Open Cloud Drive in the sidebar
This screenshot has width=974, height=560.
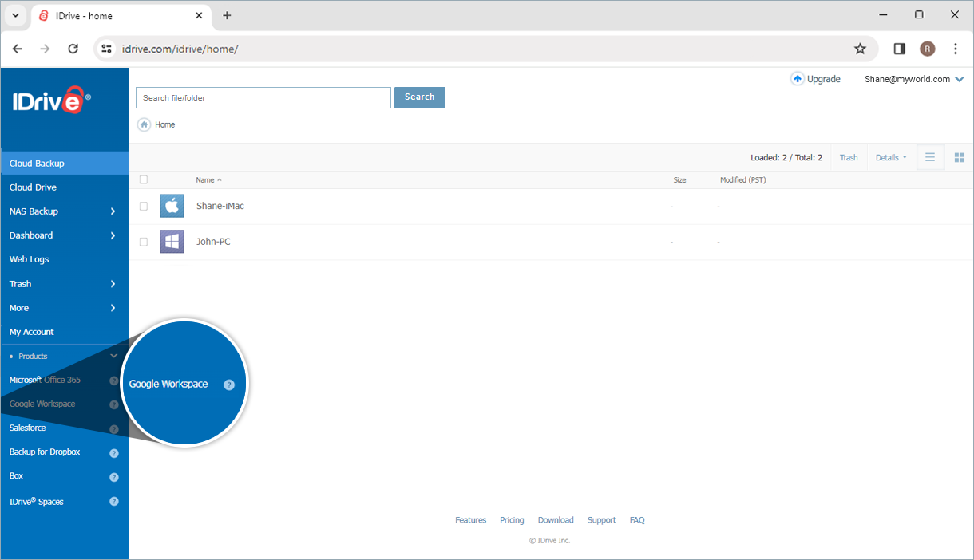[x=33, y=187]
